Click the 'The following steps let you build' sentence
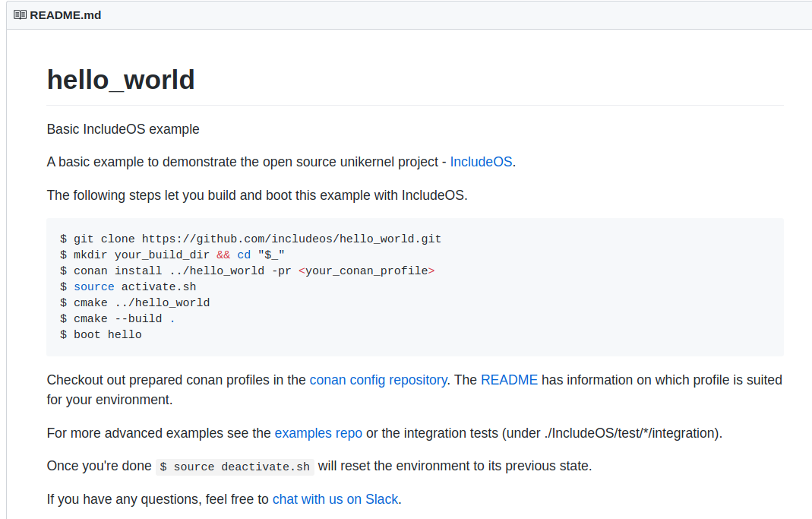 [257, 195]
